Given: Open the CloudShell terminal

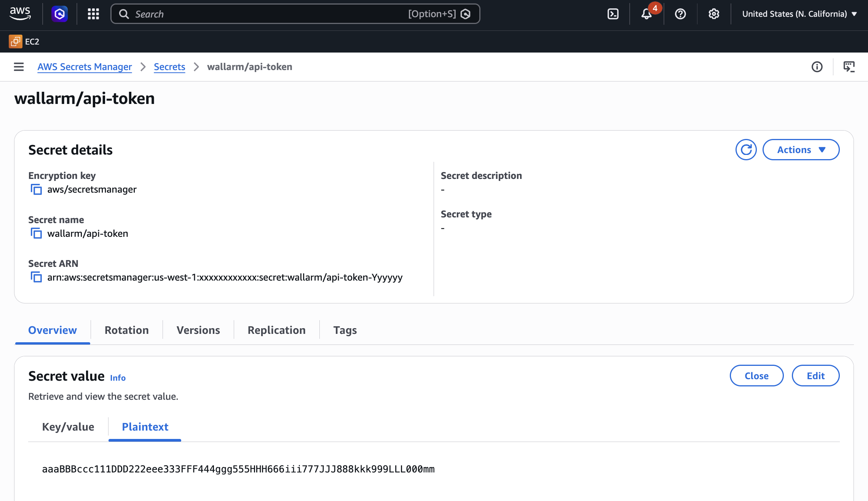Looking at the screenshot, I should point(613,14).
